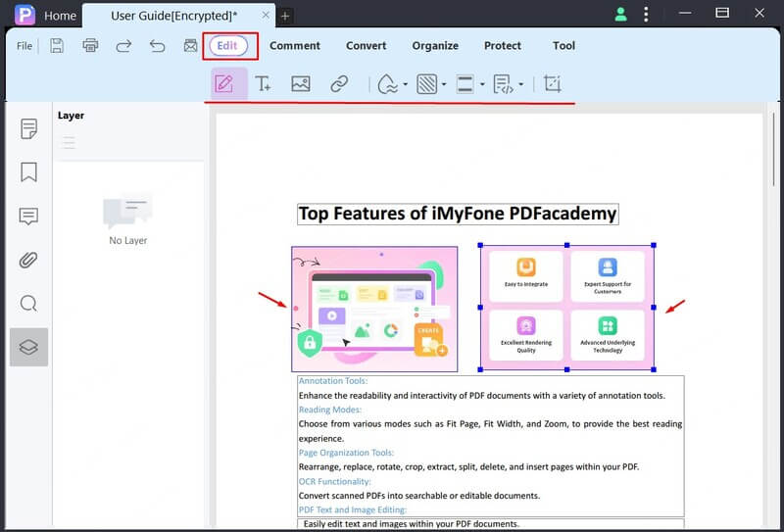Click the Background hatched tool icon
The image size is (784, 532).
[426, 84]
